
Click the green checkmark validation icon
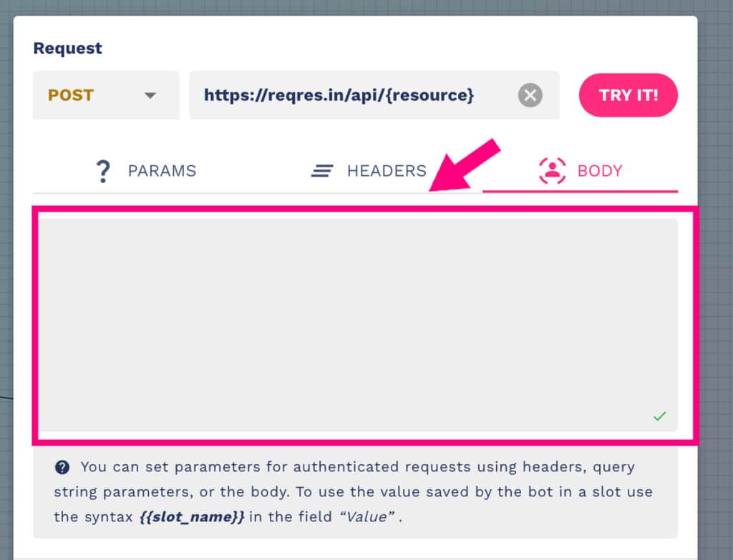click(x=659, y=416)
